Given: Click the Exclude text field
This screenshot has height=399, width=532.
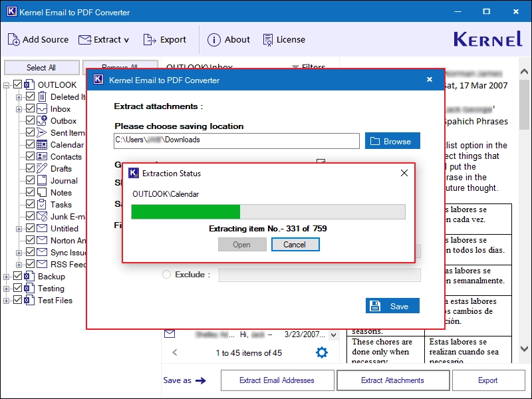Looking at the screenshot, I should tap(320, 275).
